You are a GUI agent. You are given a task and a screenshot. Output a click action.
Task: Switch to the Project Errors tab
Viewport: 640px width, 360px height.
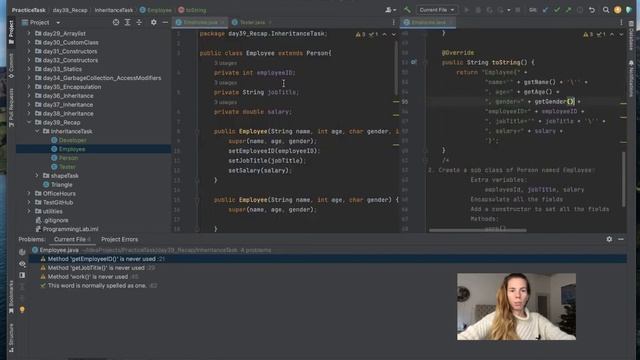coord(120,240)
